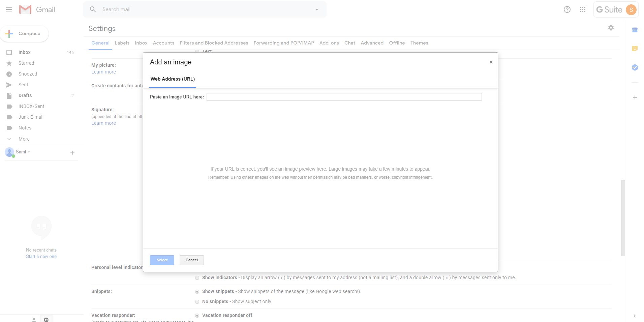
Task: Select the No snippets radio button
Action: 197,302
